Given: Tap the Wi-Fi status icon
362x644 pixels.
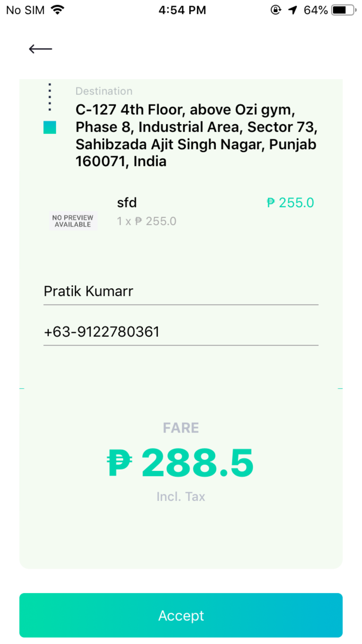Looking at the screenshot, I should pos(58,10).
